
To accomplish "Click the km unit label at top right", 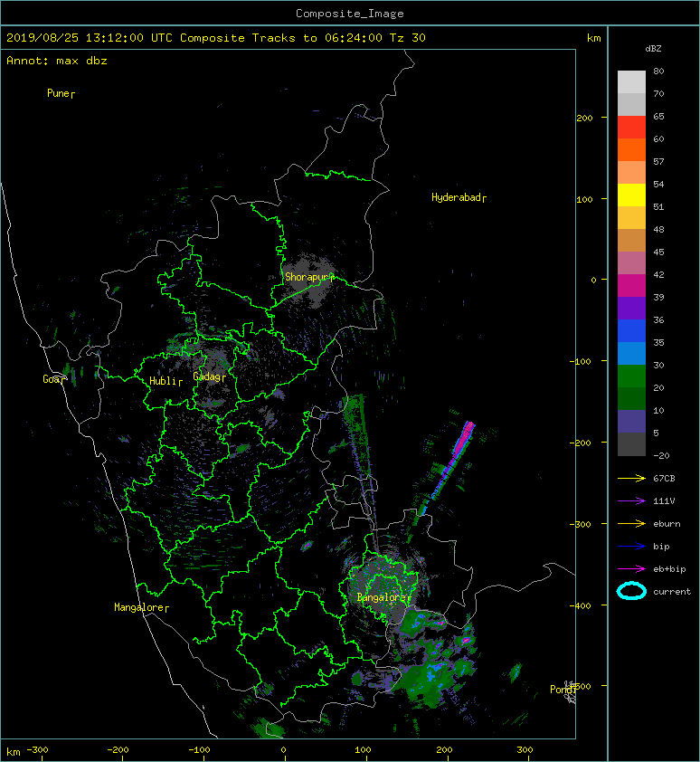I will [x=593, y=38].
